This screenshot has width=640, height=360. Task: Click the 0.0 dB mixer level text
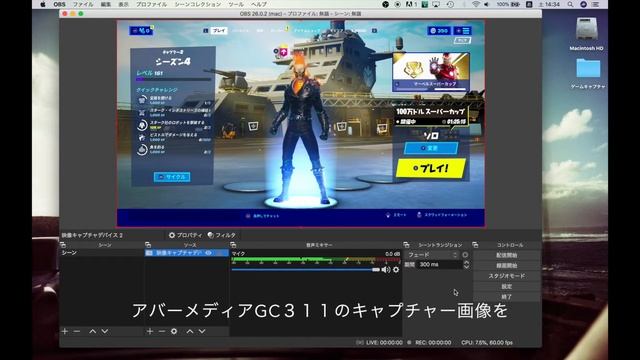pyautogui.click(x=393, y=253)
